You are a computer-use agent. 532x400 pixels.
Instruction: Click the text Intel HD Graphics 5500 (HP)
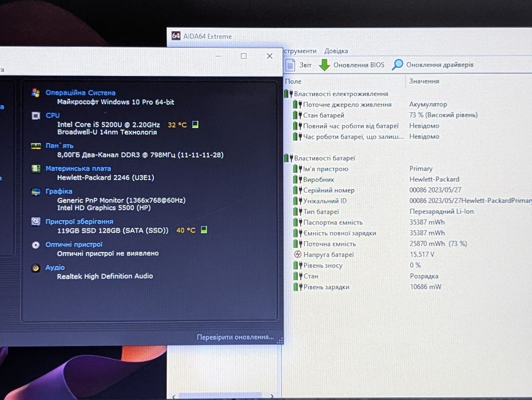click(104, 208)
